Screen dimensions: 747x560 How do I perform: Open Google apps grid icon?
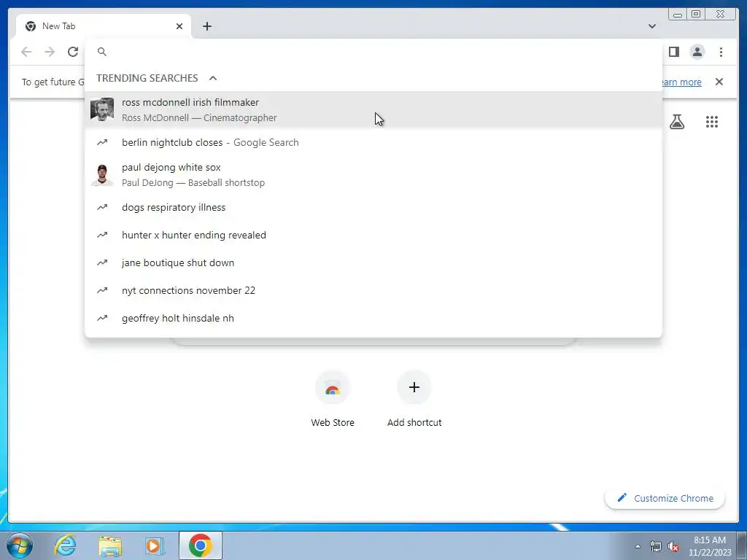(x=712, y=122)
